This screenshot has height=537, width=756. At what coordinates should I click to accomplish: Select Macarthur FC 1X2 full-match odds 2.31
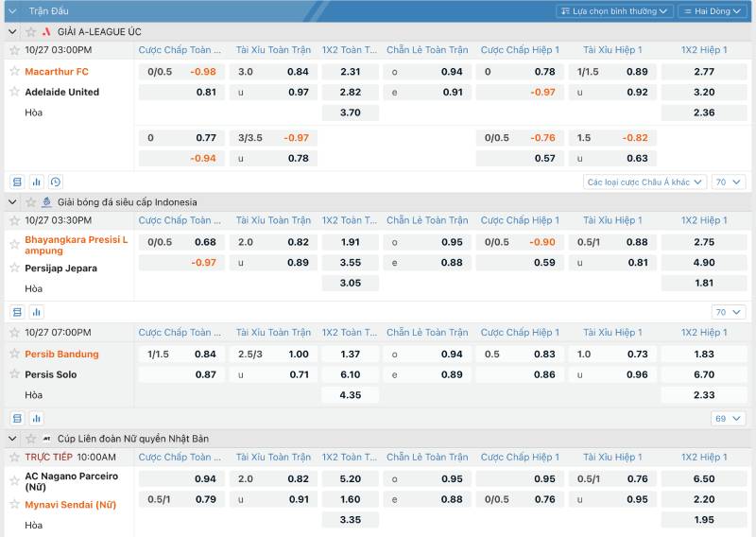(350, 72)
